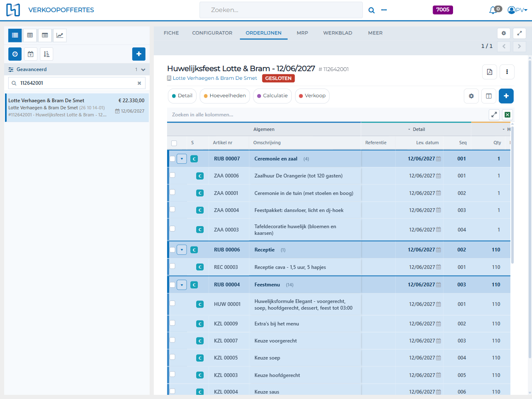Click the magnifier search icon in header

tap(372, 10)
